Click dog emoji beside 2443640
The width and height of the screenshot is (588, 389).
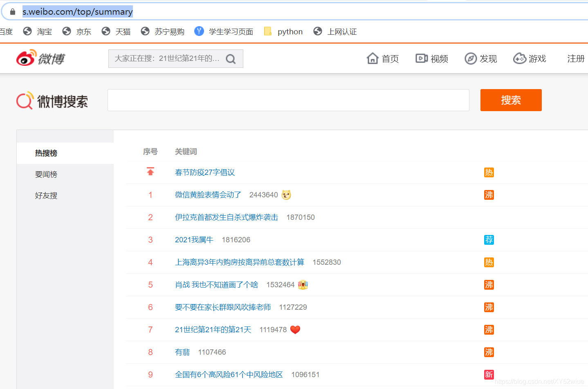(x=286, y=195)
